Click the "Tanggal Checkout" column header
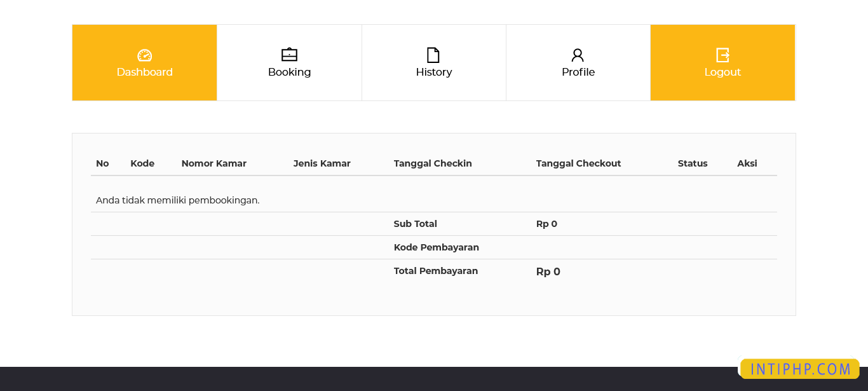Screen dimensions: 868x391 tap(578, 163)
